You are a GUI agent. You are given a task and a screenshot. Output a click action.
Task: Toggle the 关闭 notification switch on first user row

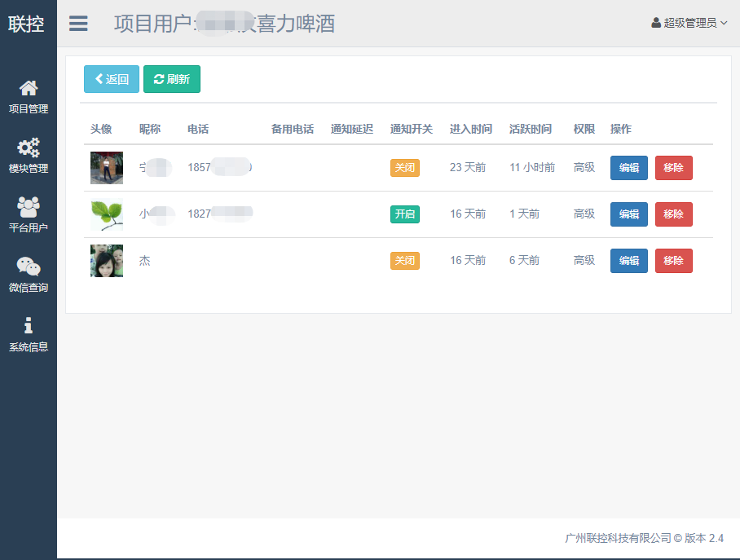click(405, 168)
